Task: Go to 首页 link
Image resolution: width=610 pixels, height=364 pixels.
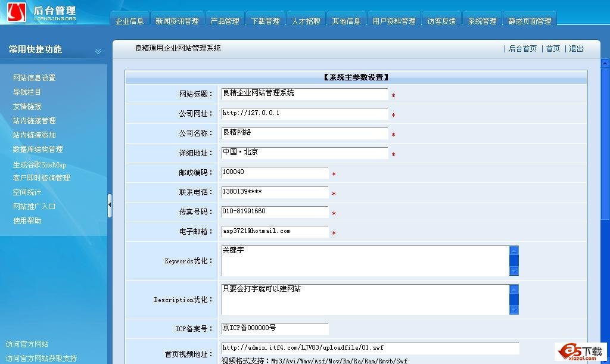Action: 553,49
